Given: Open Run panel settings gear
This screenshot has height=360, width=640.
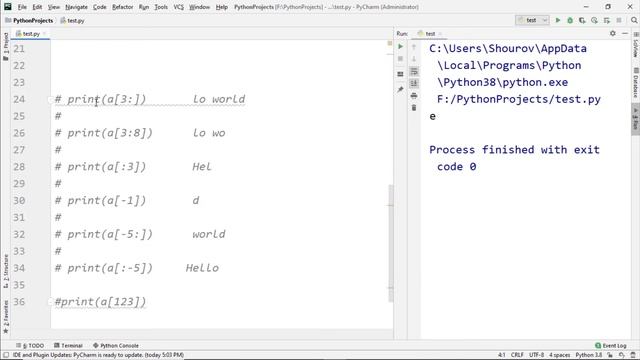Looking at the screenshot, I should click(x=613, y=33).
